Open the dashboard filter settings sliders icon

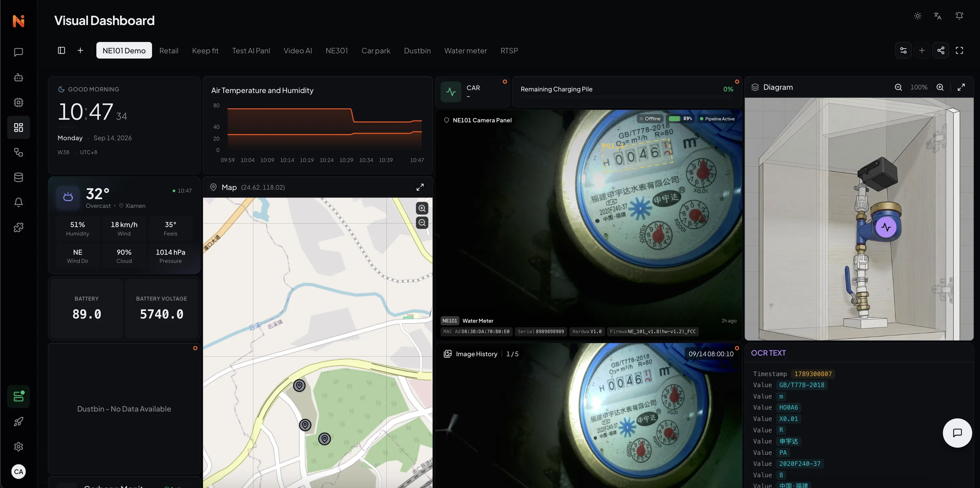point(903,50)
